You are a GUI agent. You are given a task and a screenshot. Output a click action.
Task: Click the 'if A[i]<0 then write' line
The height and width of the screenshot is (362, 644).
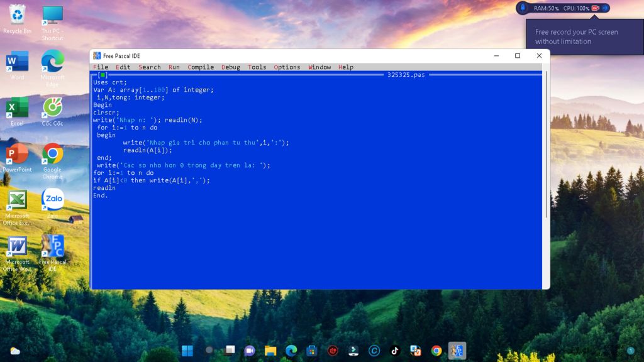[152, 180]
